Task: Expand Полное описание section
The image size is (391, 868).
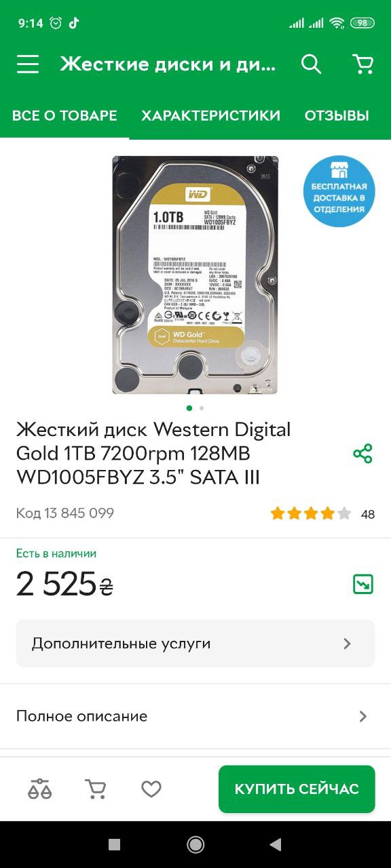Action: pyautogui.click(x=195, y=716)
